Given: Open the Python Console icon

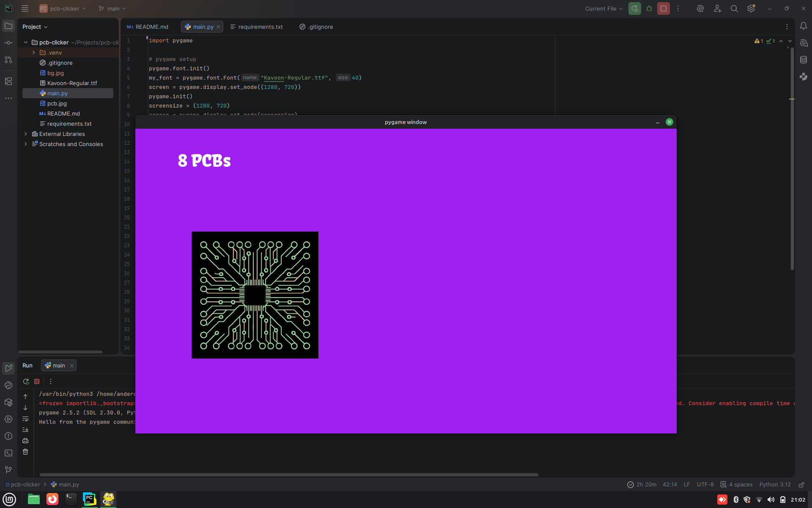Looking at the screenshot, I should pyautogui.click(x=8, y=385).
